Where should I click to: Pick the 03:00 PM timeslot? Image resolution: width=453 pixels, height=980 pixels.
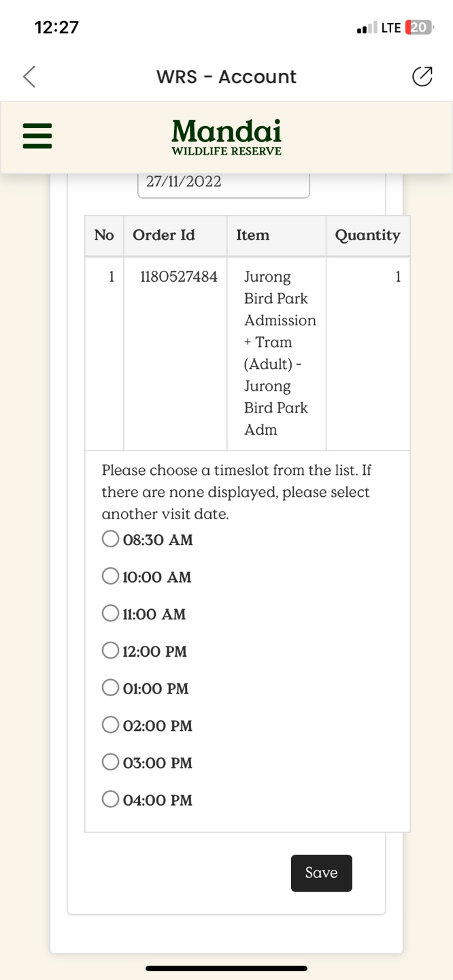click(110, 762)
